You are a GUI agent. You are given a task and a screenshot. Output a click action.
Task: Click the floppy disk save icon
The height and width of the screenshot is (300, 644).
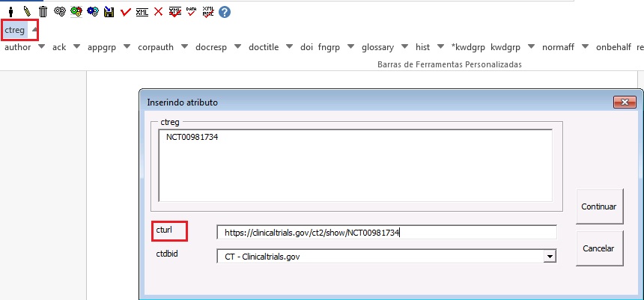[109, 12]
